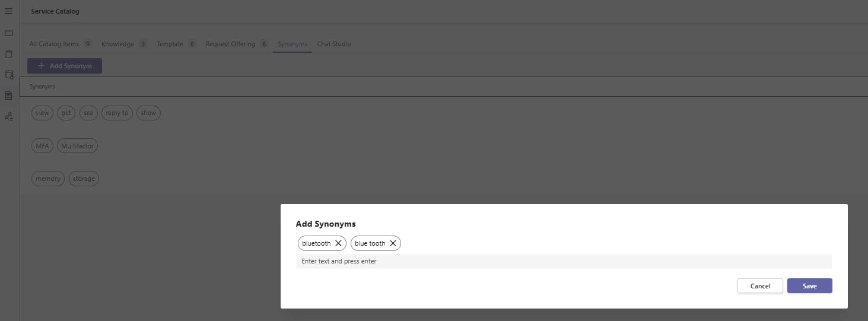Remove the 'bluetooth' synonym chip

click(338, 243)
